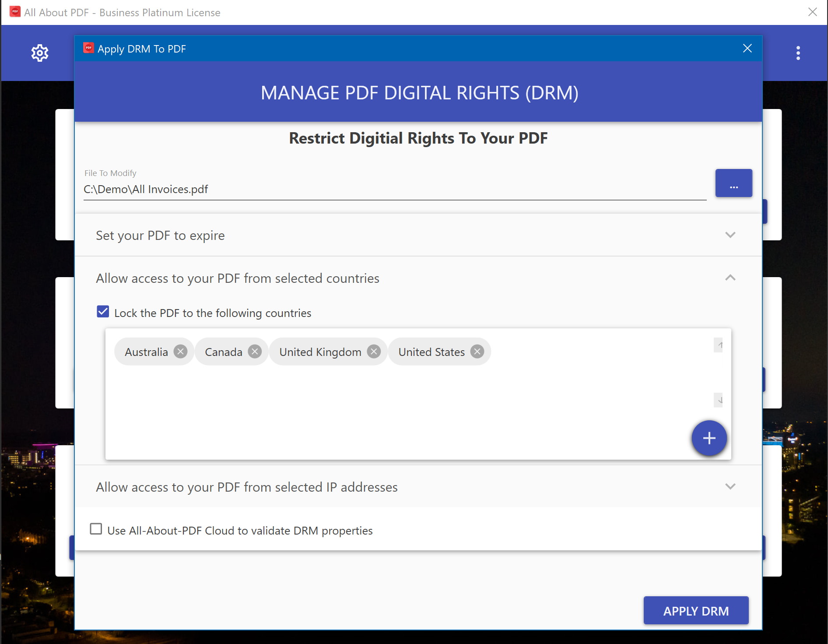Click the Set your PDF to expire label
The image size is (828, 644).
tap(160, 236)
